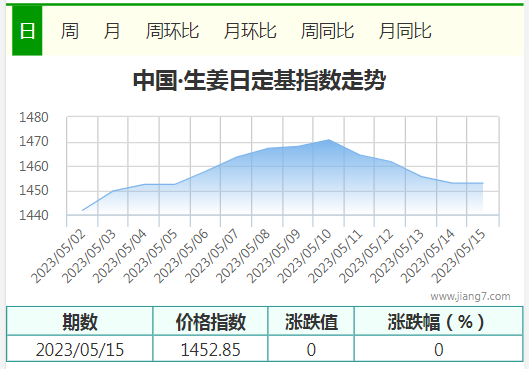Select the 日 daily tab
Viewport: 529px width, 369px height.
[x=27, y=31]
